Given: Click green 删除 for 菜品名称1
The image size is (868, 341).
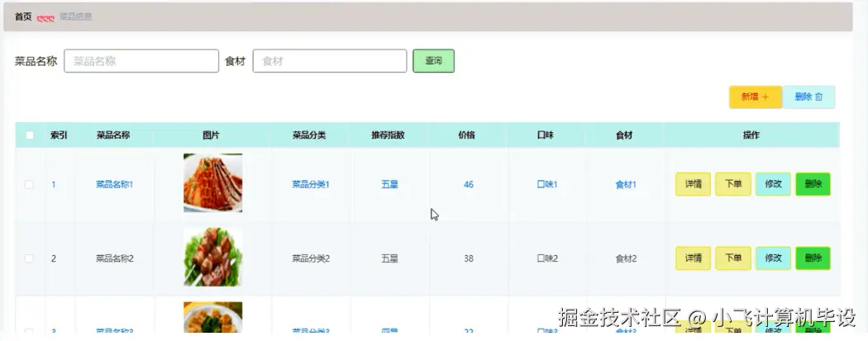Looking at the screenshot, I should tap(813, 184).
